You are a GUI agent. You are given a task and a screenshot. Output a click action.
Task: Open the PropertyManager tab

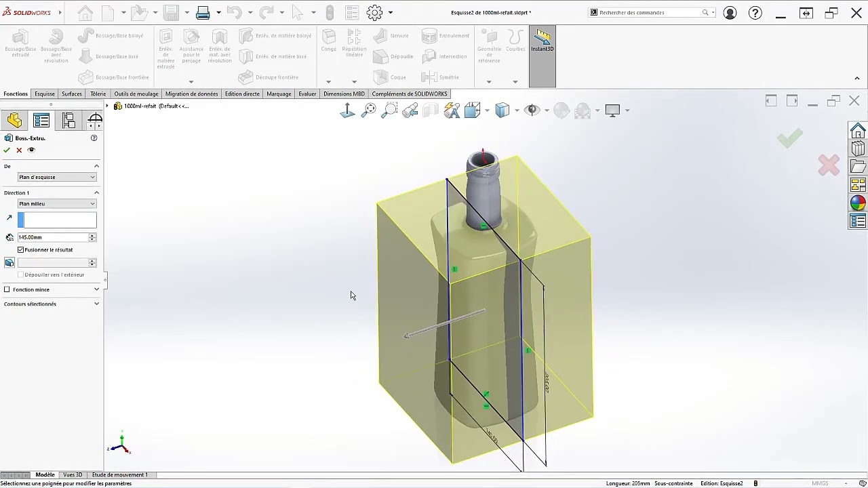point(41,121)
